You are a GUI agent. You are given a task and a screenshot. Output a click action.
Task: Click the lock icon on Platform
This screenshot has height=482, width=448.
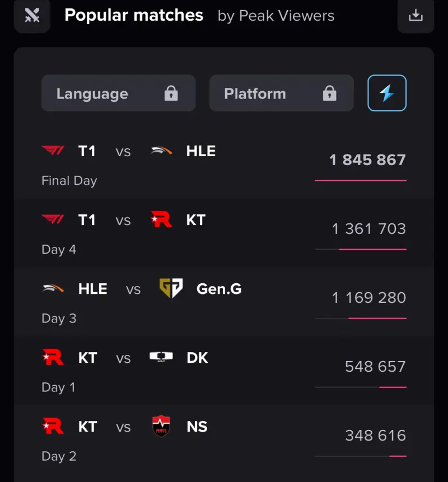click(x=329, y=93)
